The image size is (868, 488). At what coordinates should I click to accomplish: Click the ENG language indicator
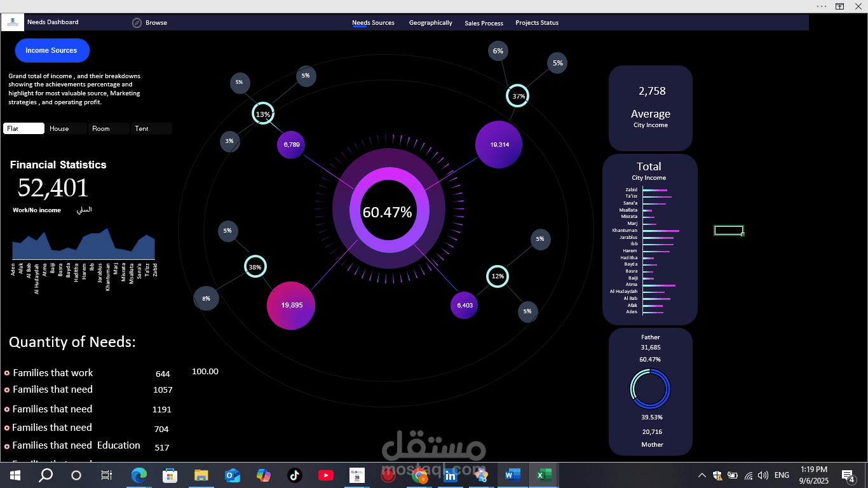click(x=782, y=475)
